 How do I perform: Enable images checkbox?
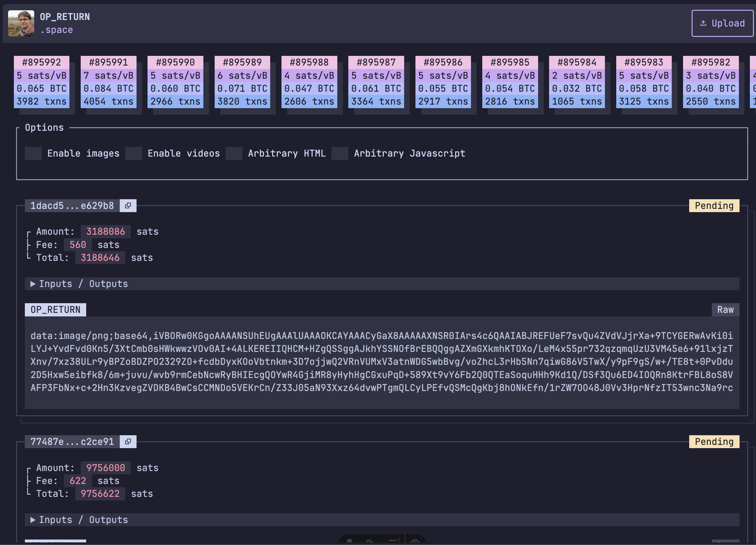[x=33, y=154]
